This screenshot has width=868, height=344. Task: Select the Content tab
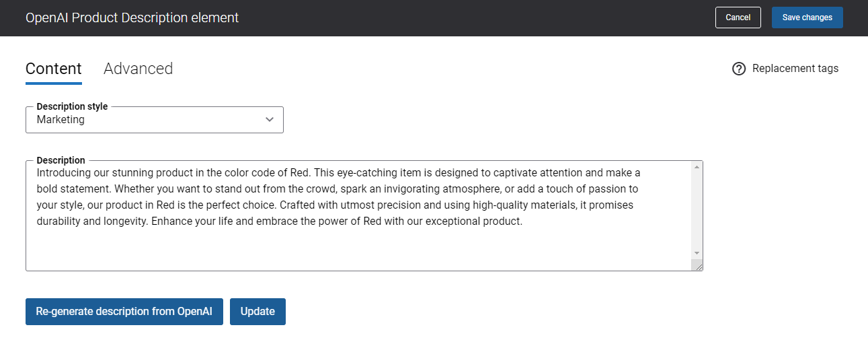pos(54,69)
